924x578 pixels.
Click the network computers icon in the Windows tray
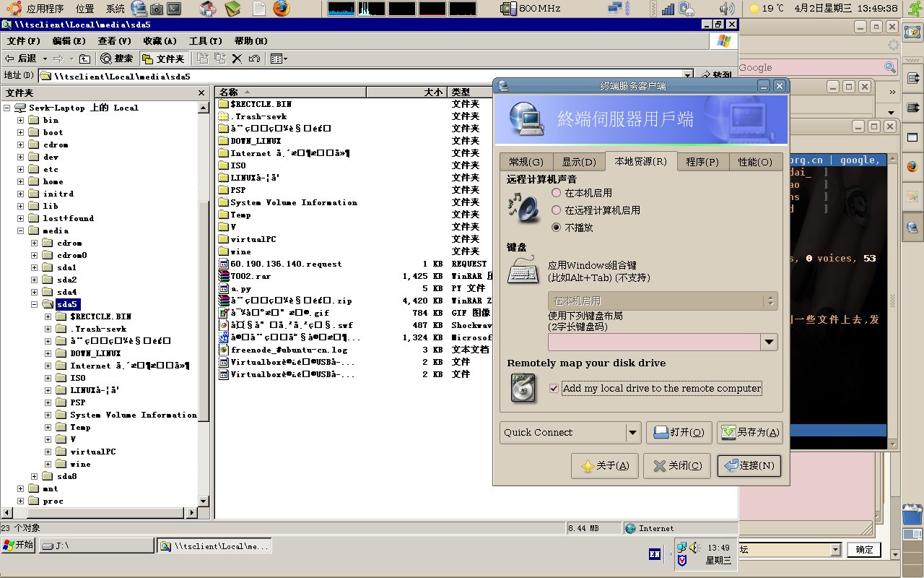coord(681,547)
